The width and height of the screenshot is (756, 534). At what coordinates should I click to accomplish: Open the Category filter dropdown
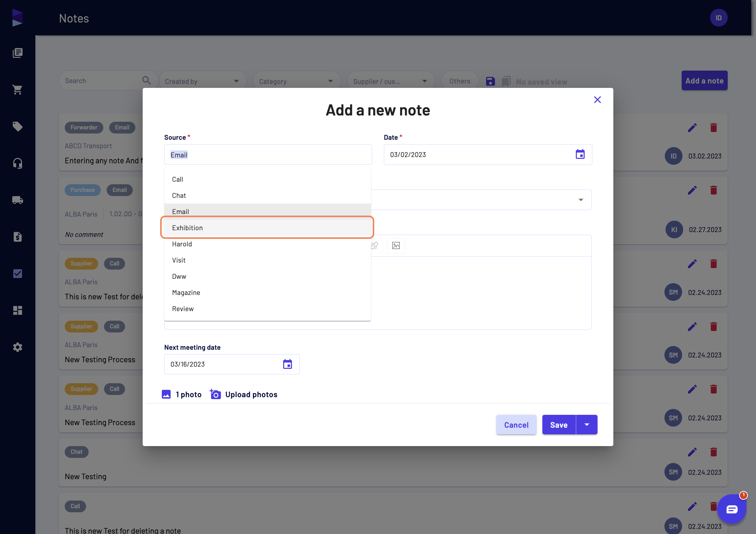click(297, 81)
